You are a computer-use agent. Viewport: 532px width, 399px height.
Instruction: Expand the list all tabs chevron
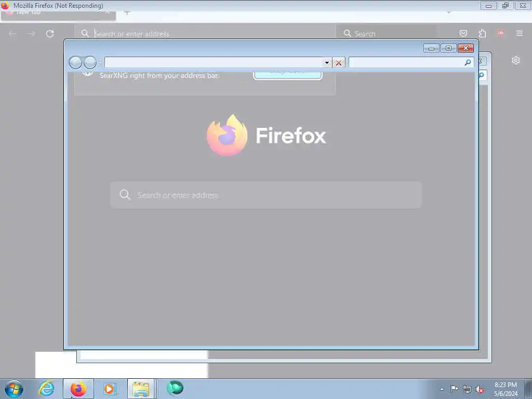click(449, 12)
